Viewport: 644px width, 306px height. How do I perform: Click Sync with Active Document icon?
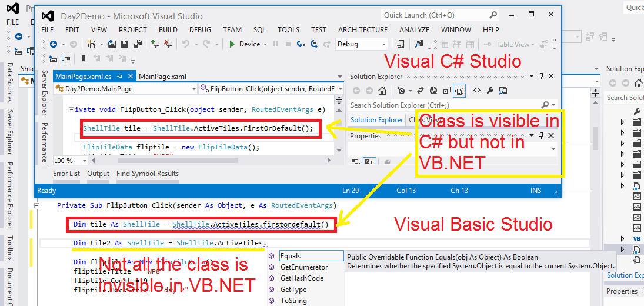click(x=421, y=91)
